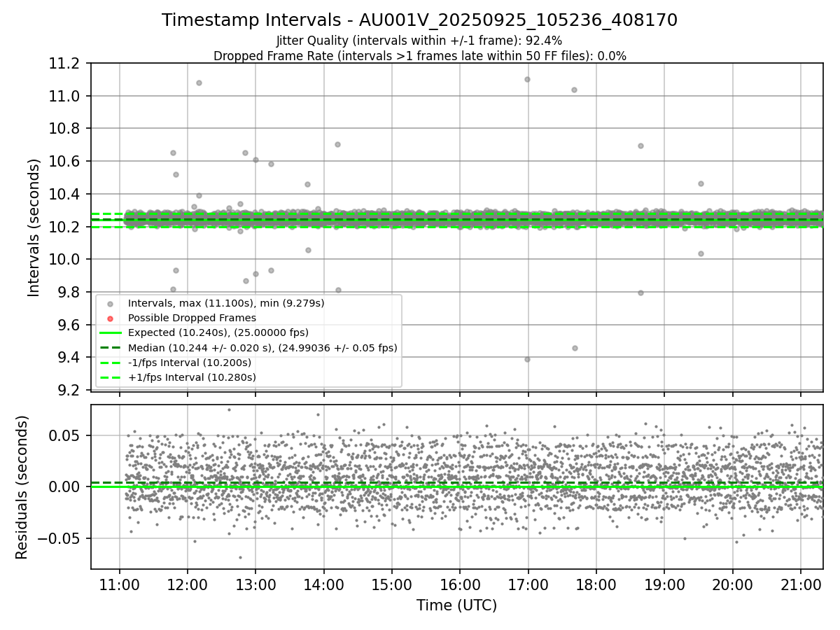Click the dark green dashed line sample beside 'Median'
The image size is (840, 630).
110,348
